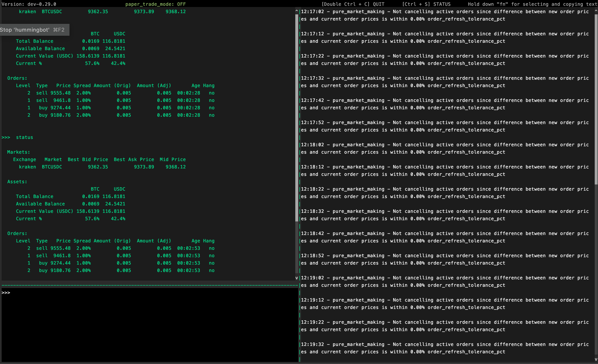Click the Version dev-0.29.0 text

(x=29, y=4)
